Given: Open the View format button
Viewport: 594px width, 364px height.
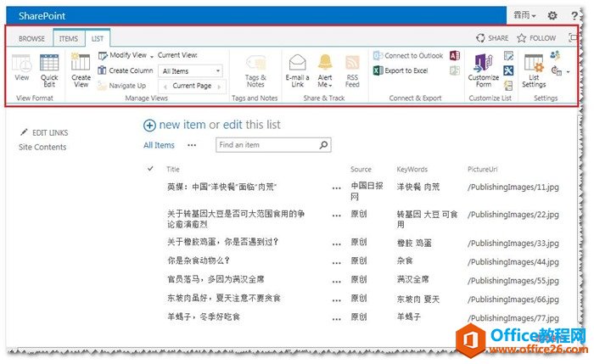Looking at the screenshot, I should pos(21,67).
